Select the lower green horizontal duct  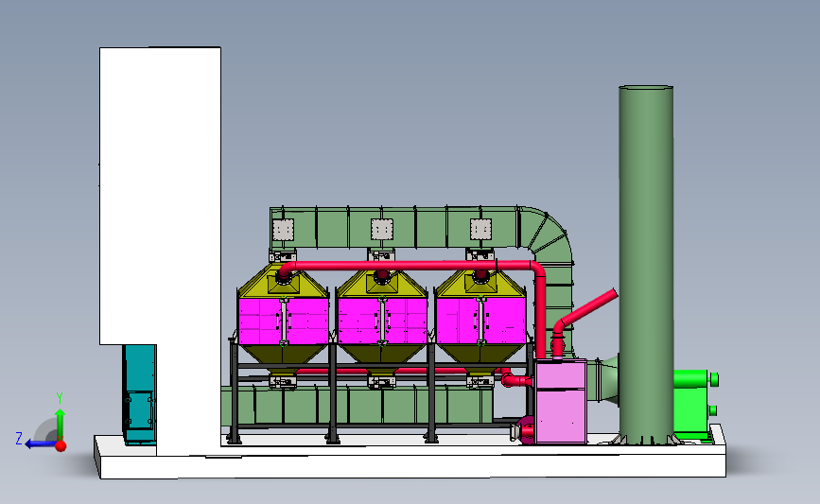coord(358,405)
